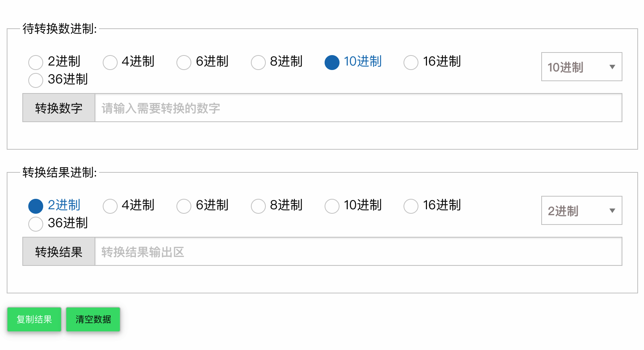Select 36进制 radio button for source number
Viewport: 644px width, 350px height.
pos(36,80)
